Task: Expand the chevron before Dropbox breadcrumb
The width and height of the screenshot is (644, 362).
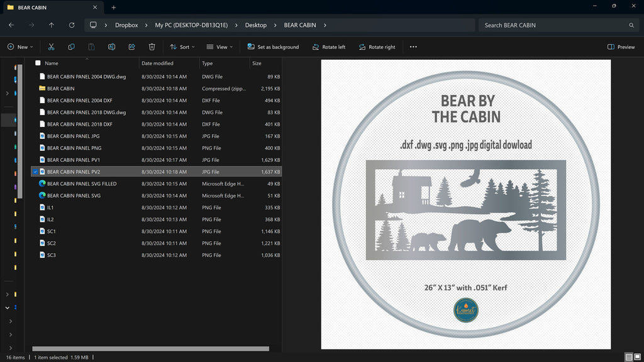Action: click(x=106, y=25)
